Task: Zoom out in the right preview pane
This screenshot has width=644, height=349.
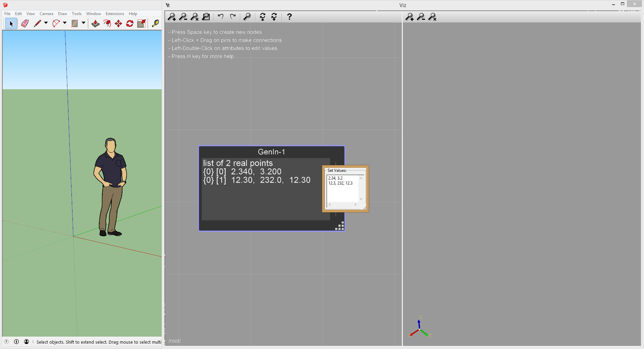Action: pos(421,17)
